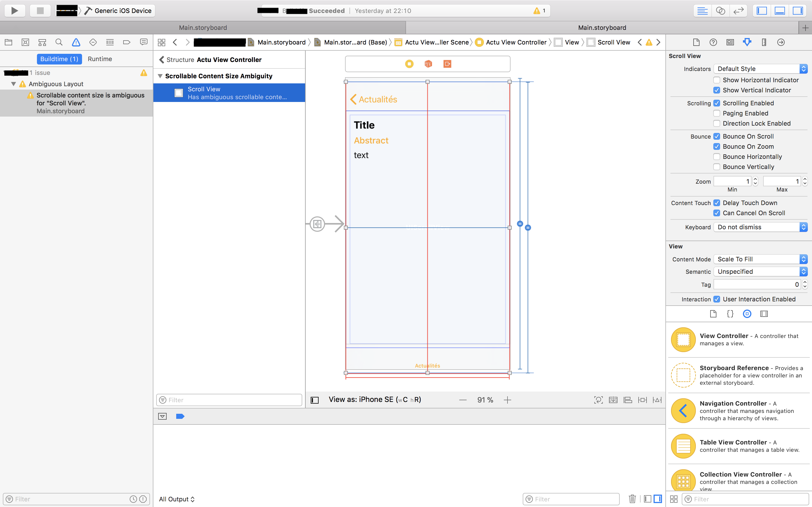Enable Show Horizontal Indicator checkbox
Screen dimensions: 812x507
(x=717, y=80)
